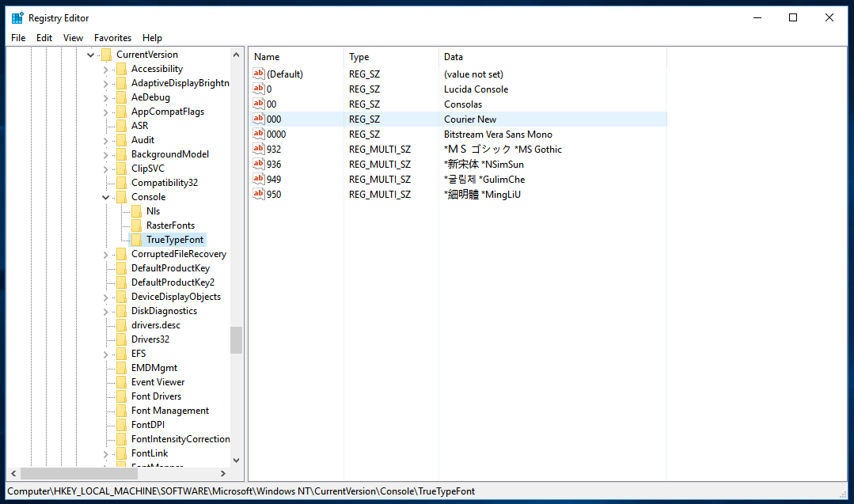Open the Edit menu
854x504 pixels.
[44, 37]
